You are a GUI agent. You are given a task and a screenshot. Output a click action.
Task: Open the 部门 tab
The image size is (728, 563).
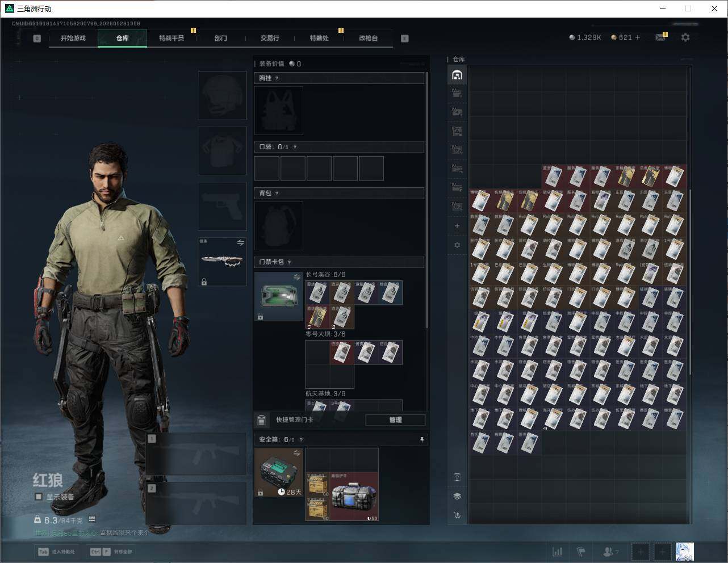click(221, 38)
